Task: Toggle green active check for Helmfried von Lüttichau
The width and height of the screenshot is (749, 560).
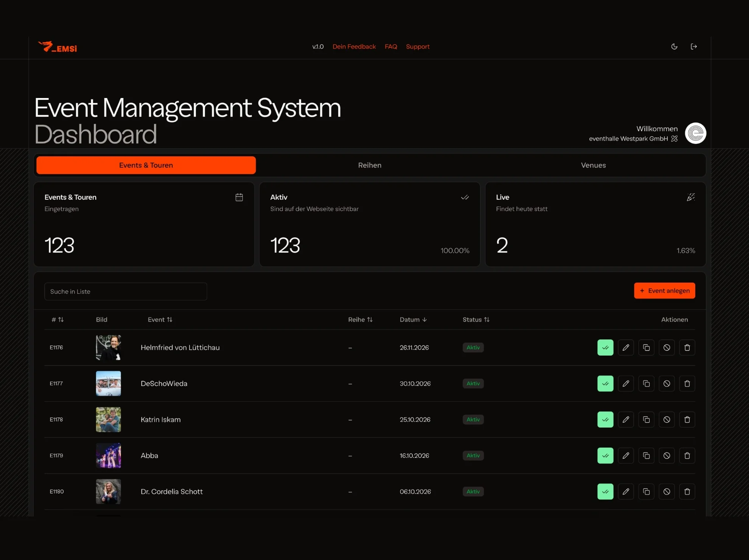Action: pos(605,347)
